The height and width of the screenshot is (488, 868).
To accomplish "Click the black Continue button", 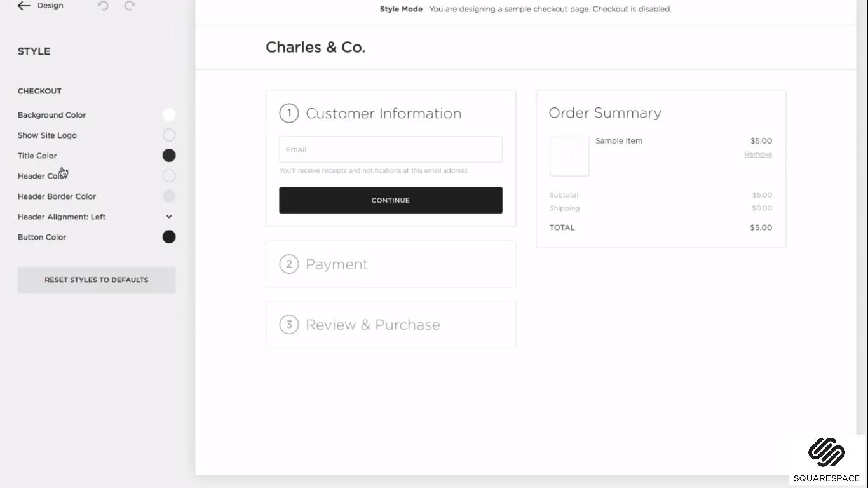I will coord(391,200).
